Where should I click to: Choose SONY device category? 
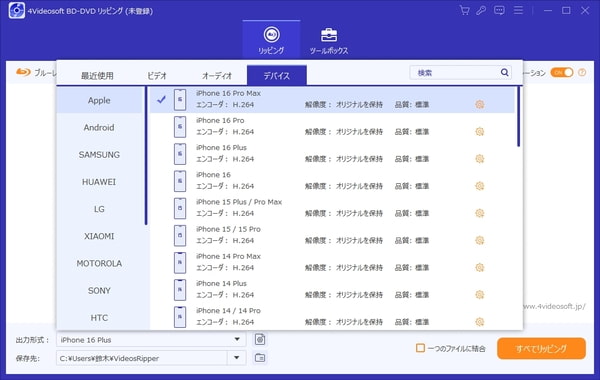[x=99, y=290]
